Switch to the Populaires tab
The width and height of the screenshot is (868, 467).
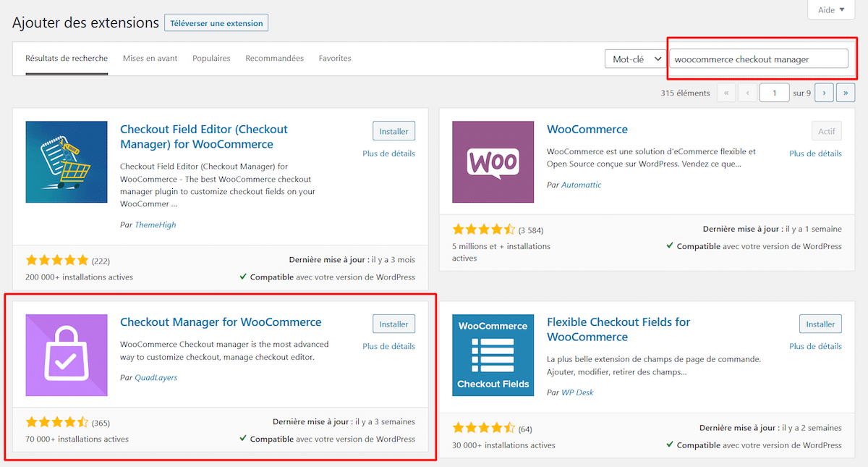(x=211, y=59)
